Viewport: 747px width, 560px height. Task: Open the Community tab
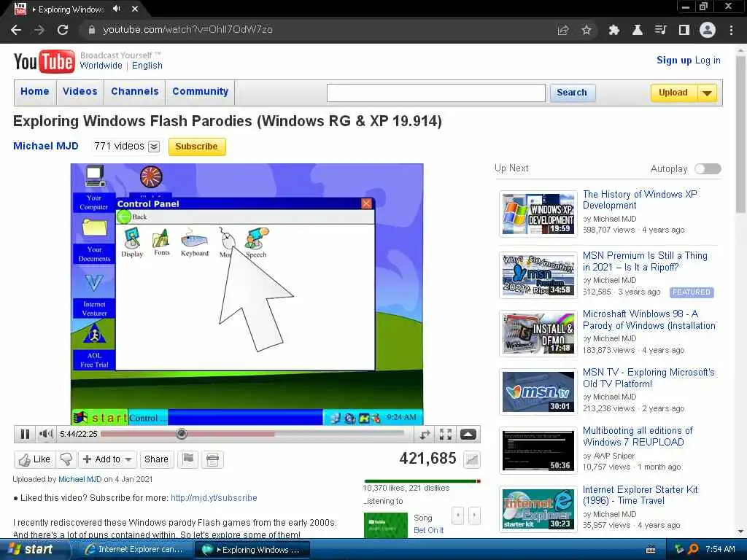(x=200, y=91)
